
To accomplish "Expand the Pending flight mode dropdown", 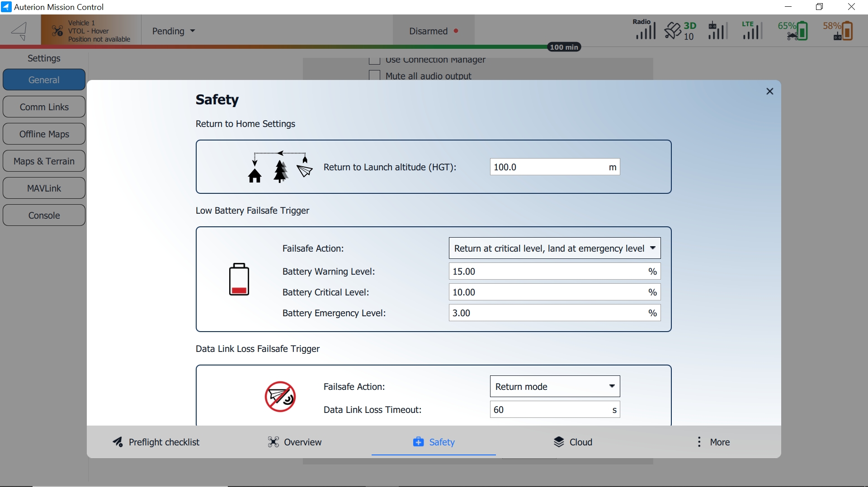I will [174, 31].
